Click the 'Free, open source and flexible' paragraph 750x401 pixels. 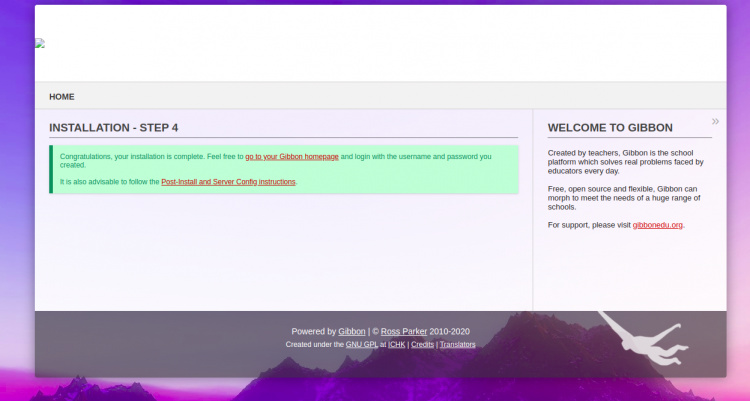click(x=623, y=197)
